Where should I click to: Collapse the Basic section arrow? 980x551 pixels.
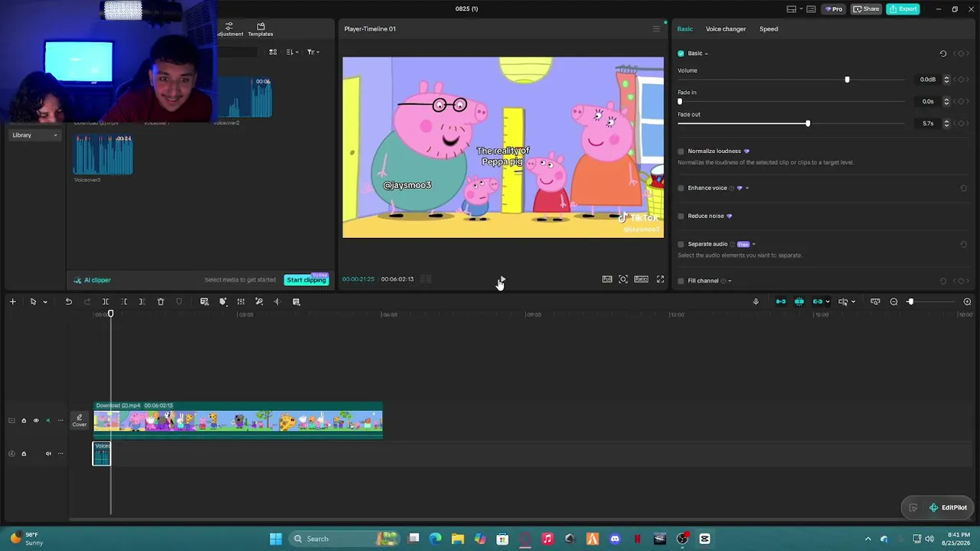point(706,54)
